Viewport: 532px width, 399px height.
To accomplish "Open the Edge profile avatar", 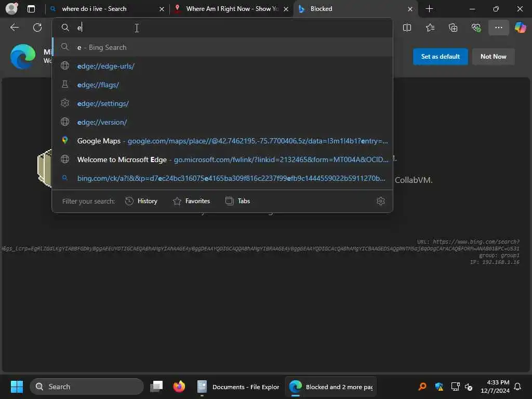I will point(11,8).
